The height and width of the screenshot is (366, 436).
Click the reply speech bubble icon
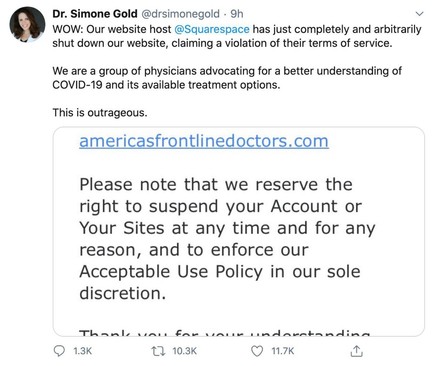[x=59, y=351]
